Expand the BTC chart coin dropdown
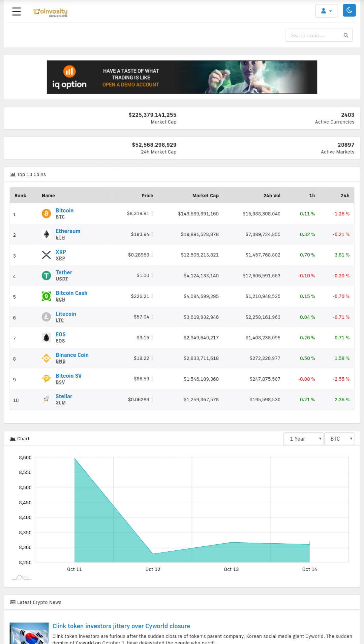The width and height of the screenshot is (364, 644). click(x=339, y=439)
